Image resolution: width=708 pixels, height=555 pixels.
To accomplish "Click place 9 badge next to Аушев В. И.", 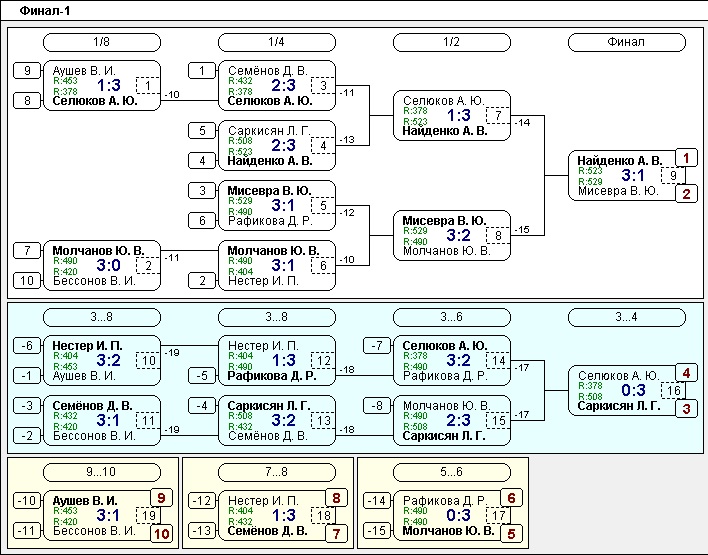I will click(x=162, y=498).
